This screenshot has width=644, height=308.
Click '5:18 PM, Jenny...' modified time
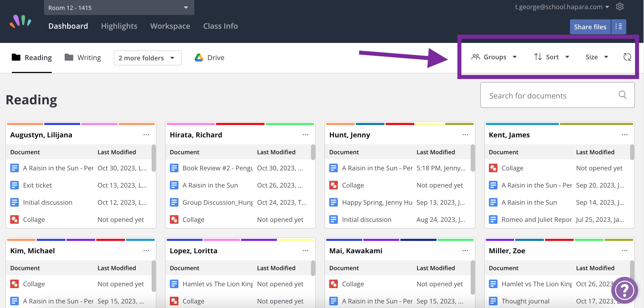click(441, 168)
